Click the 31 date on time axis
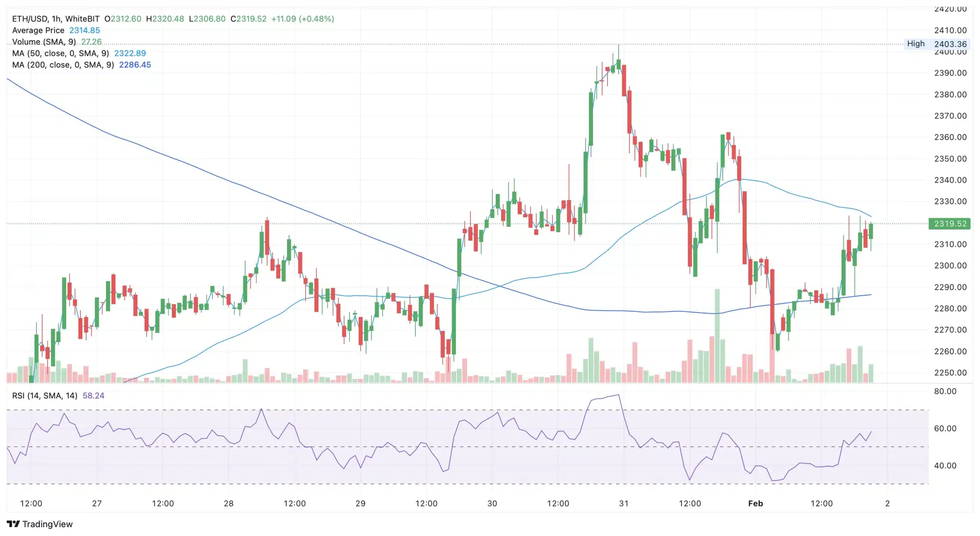The image size is (980, 536). [624, 503]
